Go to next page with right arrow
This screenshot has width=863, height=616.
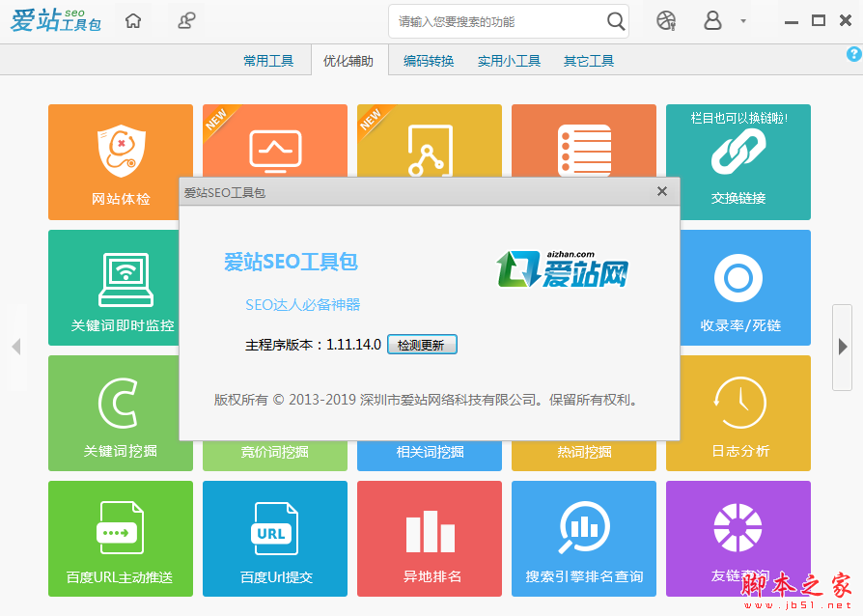(x=842, y=347)
